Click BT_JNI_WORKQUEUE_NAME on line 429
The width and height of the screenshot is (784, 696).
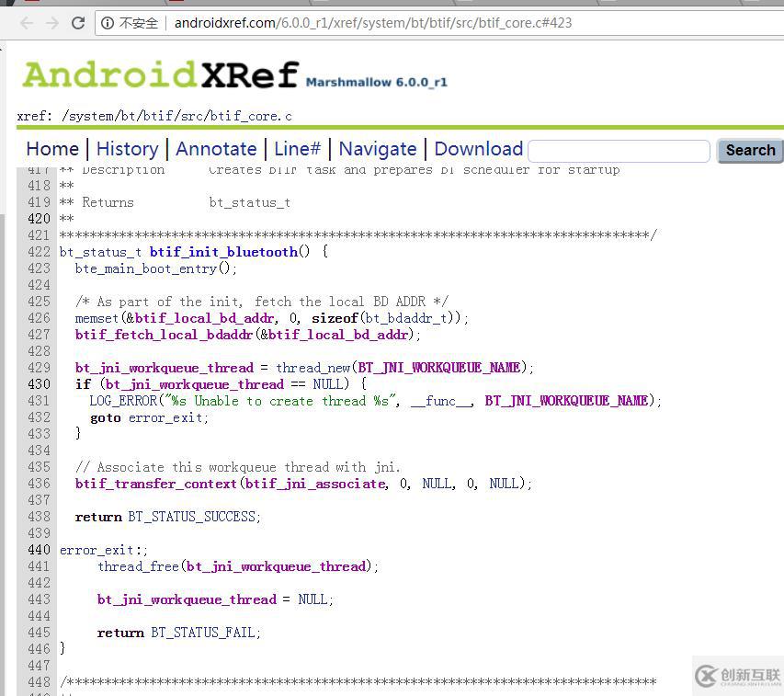(439, 368)
